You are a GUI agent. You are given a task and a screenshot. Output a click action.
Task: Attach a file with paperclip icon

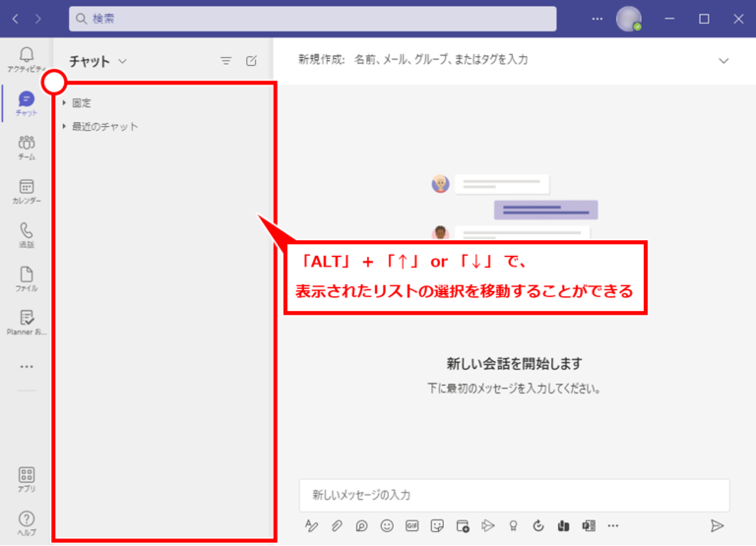[x=337, y=525]
